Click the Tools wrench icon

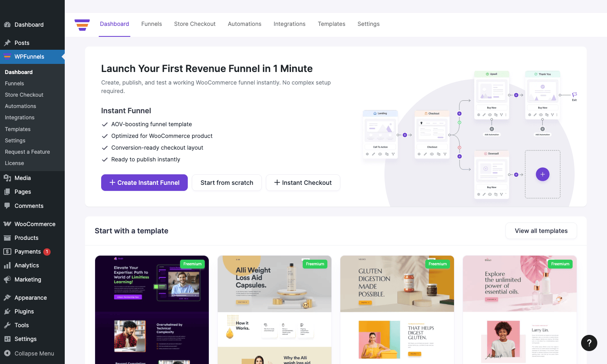click(x=7, y=325)
